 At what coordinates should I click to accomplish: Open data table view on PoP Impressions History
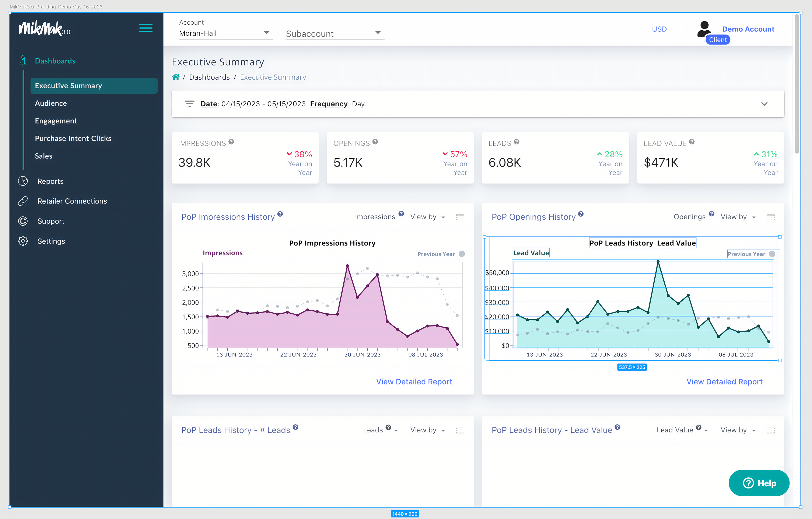pos(460,217)
